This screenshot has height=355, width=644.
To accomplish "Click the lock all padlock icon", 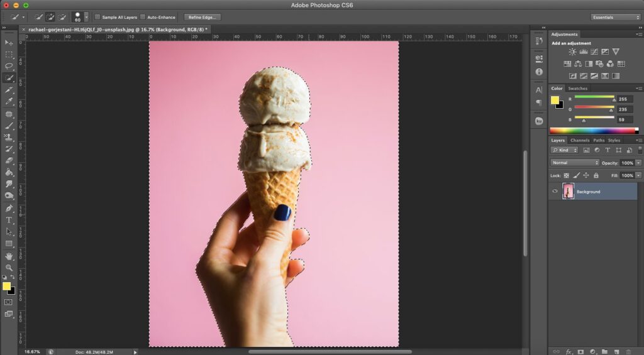I will tap(596, 175).
